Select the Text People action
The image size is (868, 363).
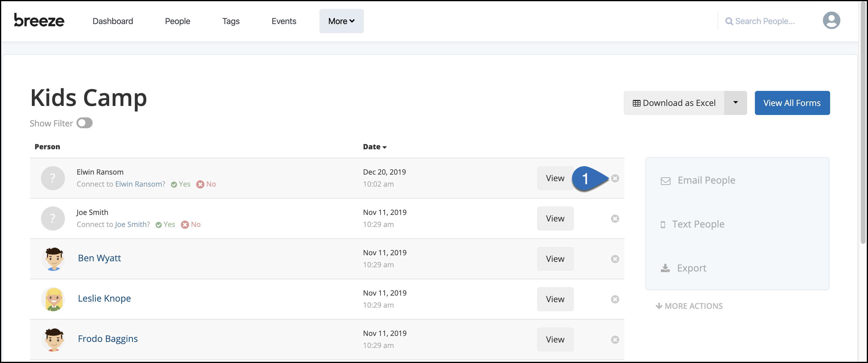click(x=698, y=224)
